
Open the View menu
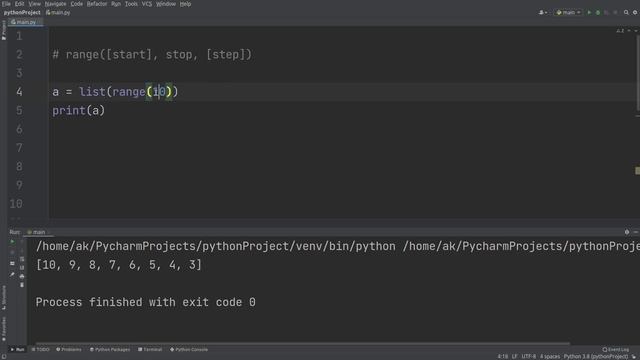[34, 4]
